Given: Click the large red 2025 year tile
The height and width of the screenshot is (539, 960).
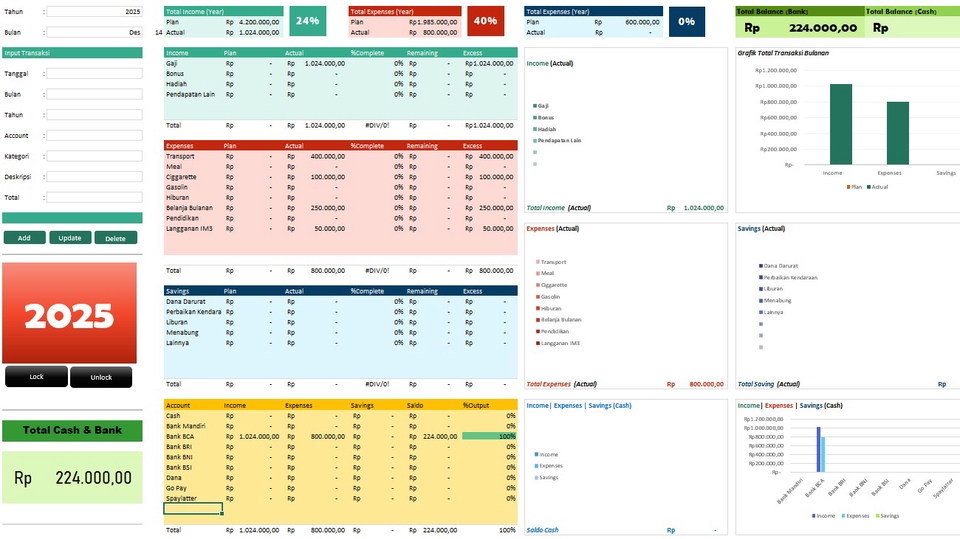Looking at the screenshot, I should 69,314.
